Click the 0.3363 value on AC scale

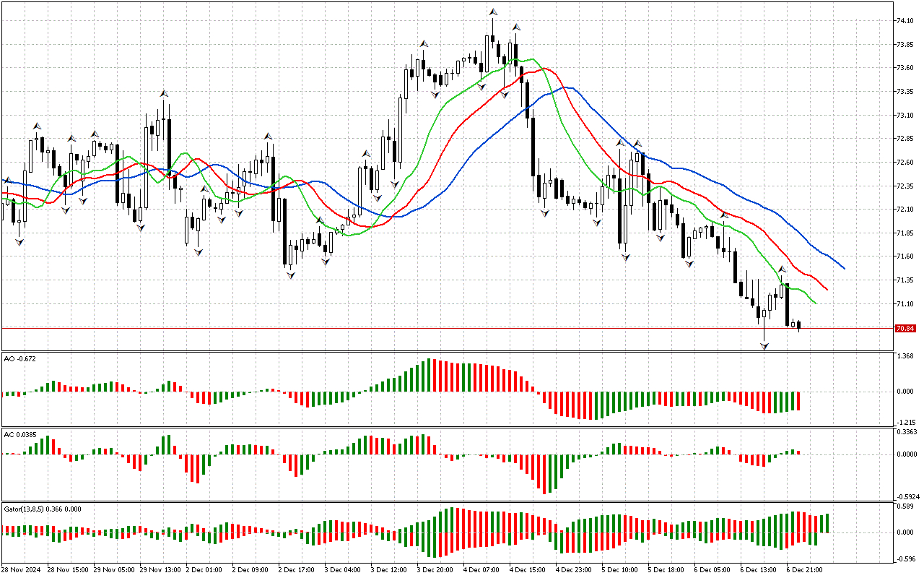pos(907,432)
